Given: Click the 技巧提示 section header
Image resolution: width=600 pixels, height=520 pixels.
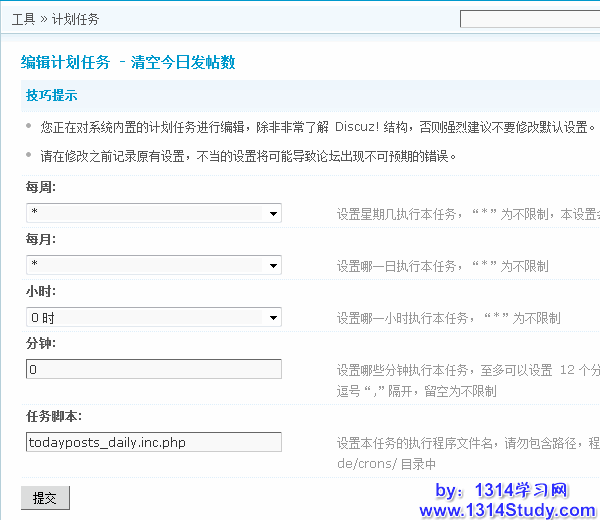Looking at the screenshot, I should pyautogui.click(x=52, y=96).
